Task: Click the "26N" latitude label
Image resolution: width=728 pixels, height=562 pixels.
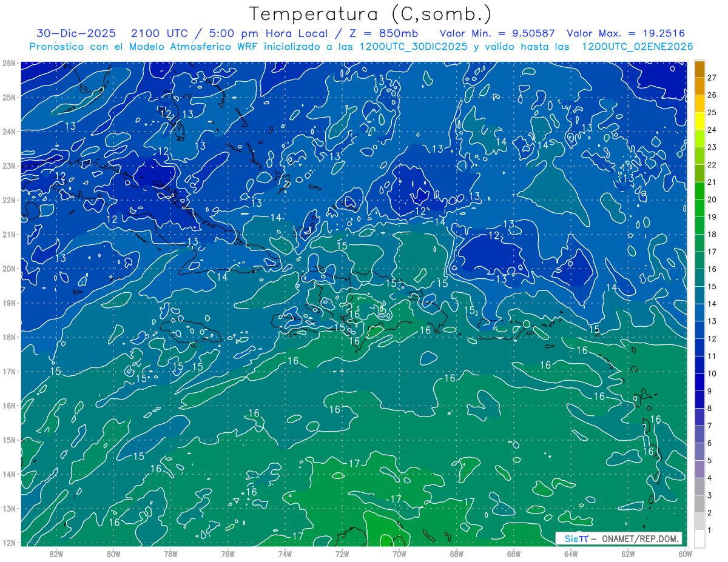Action: (x=8, y=63)
